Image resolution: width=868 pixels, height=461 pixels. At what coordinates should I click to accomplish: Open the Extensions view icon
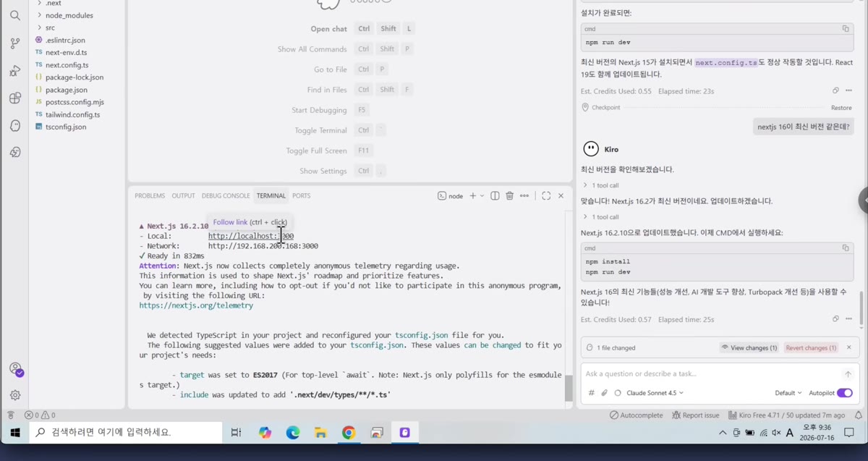15,98
